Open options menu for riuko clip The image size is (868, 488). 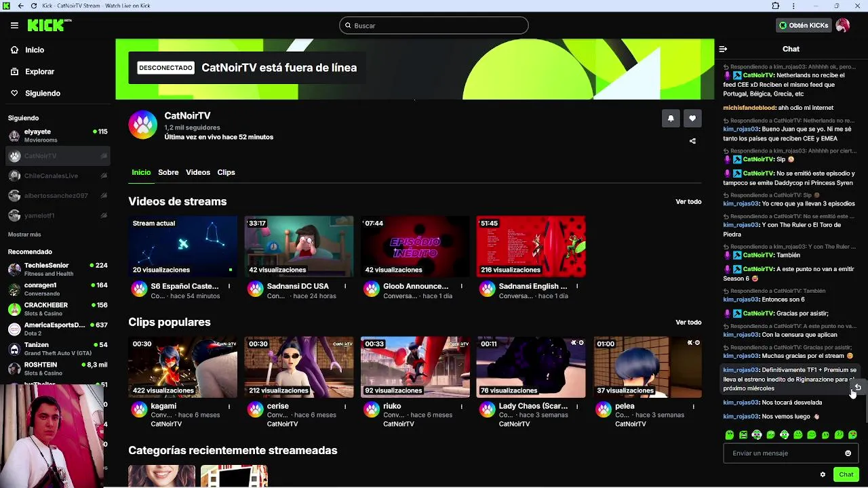[461, 407]
